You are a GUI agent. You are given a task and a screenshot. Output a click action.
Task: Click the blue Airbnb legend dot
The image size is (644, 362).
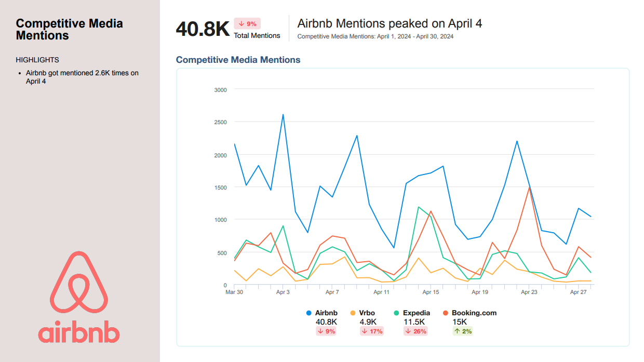click(309, 313)
